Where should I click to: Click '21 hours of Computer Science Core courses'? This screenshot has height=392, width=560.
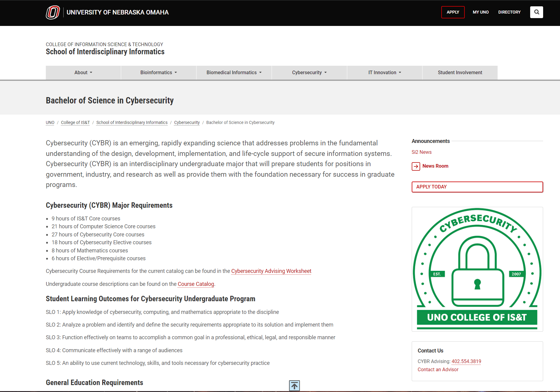103,226
